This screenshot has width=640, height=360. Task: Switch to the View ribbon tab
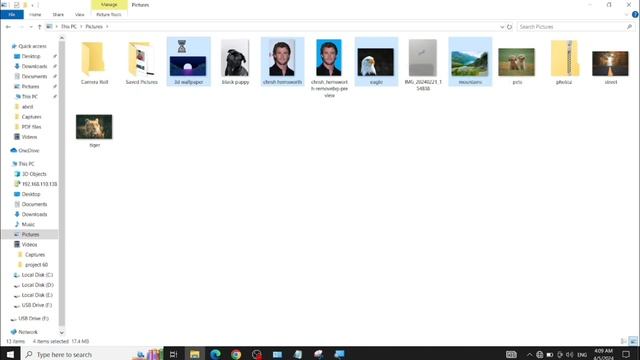pos(80,14)
